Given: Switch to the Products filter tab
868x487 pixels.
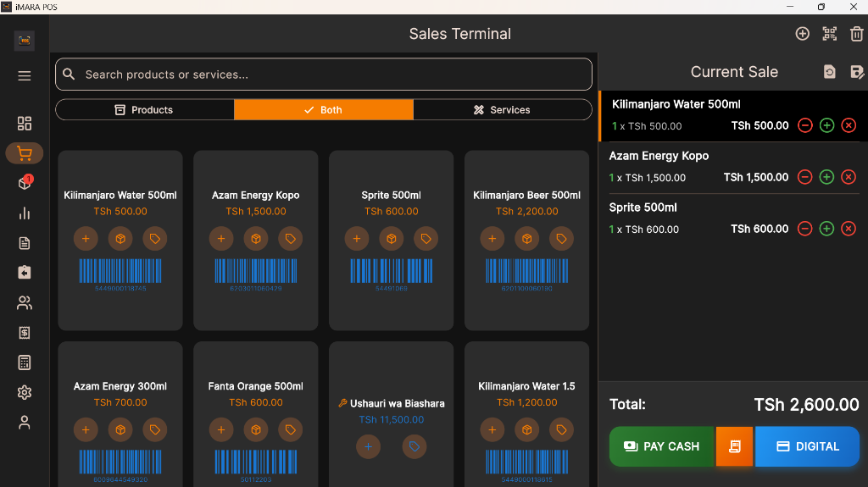Looking at the screenshot, I should (x=144, y=109).
